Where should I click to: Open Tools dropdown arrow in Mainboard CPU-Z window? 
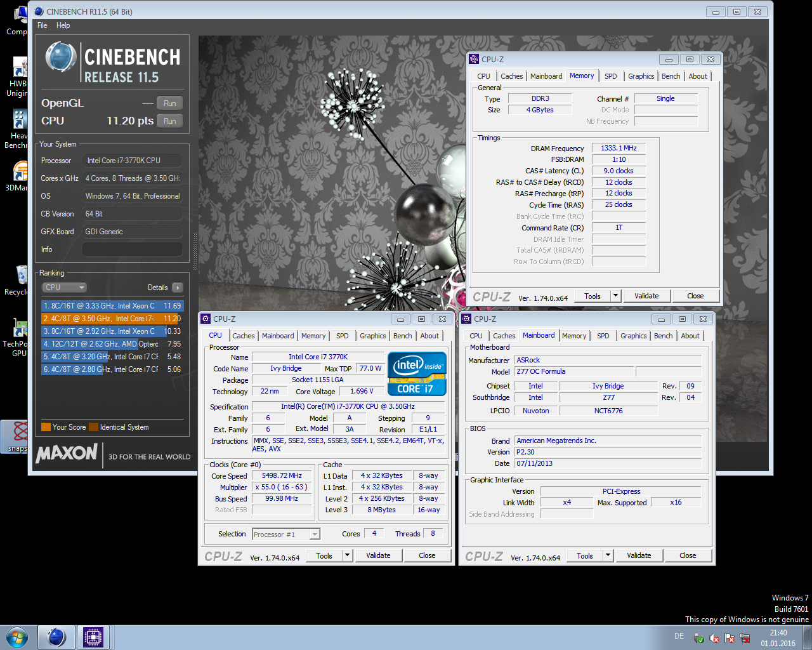click(x=607, y=555)
